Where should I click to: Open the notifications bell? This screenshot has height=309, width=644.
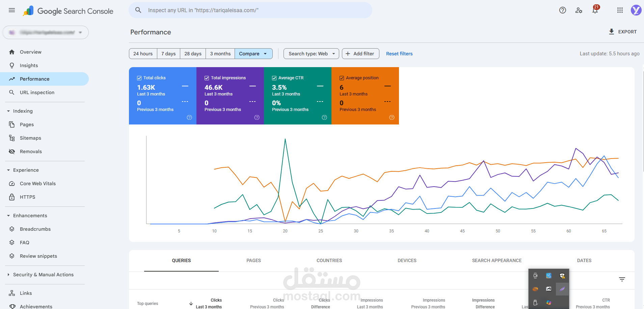point(595,10)
